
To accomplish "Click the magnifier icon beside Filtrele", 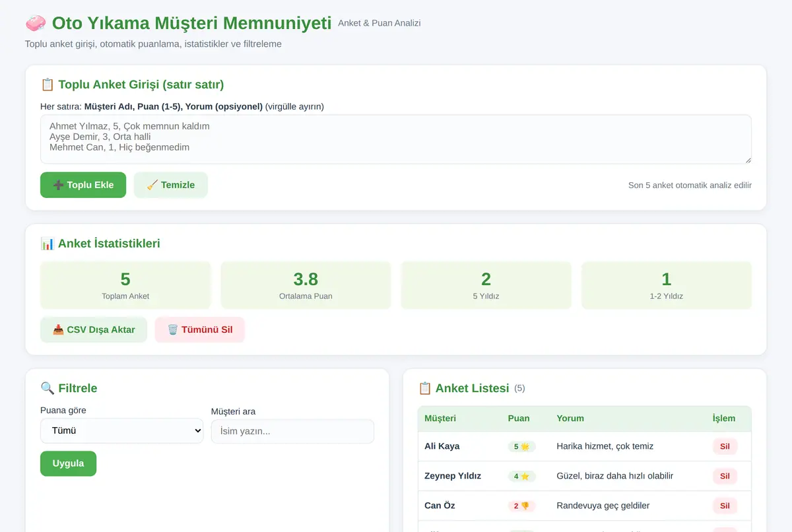I will 48,388.
